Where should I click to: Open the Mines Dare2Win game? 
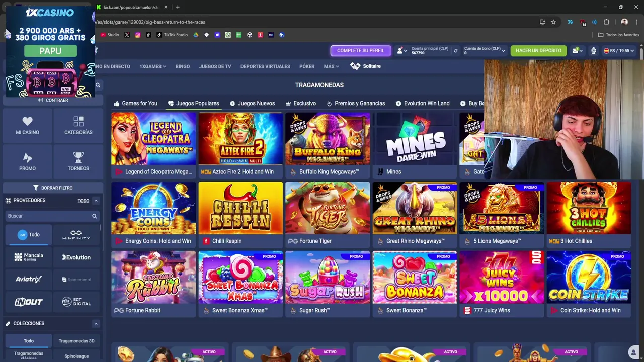[415, 145]
